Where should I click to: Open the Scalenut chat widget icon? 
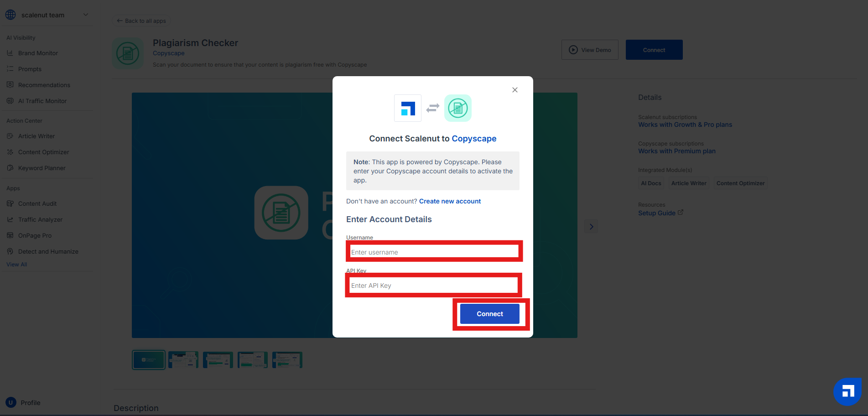click(847, 391)
